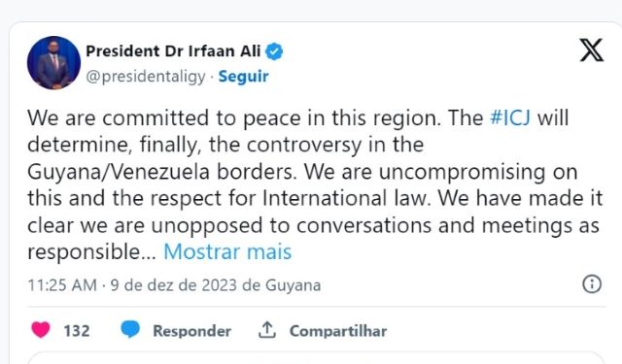Click the name President Dr Irfaan Ali
Viewport: 622px width, 364px height.
(173, 51)
